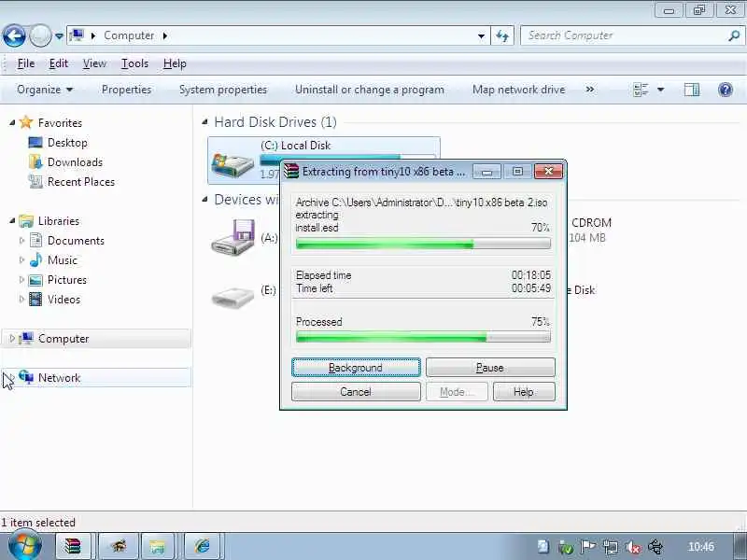Image resolution: width=747 pixels, height=560 pixels.
Task: Click the Explorer forward arrow button
Action: click(x=40, y=35)
